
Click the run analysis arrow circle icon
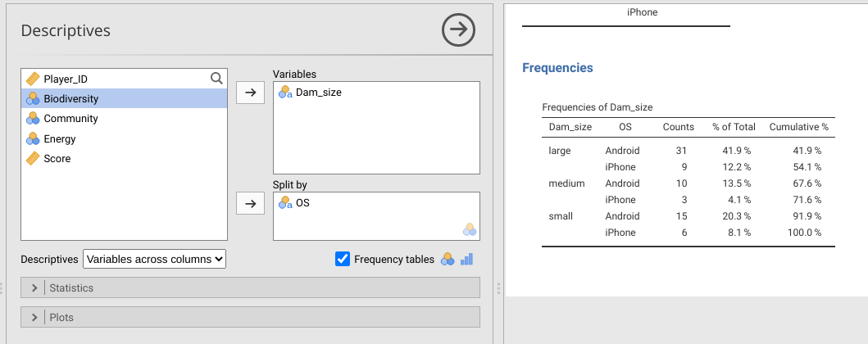tap(458, 30)
